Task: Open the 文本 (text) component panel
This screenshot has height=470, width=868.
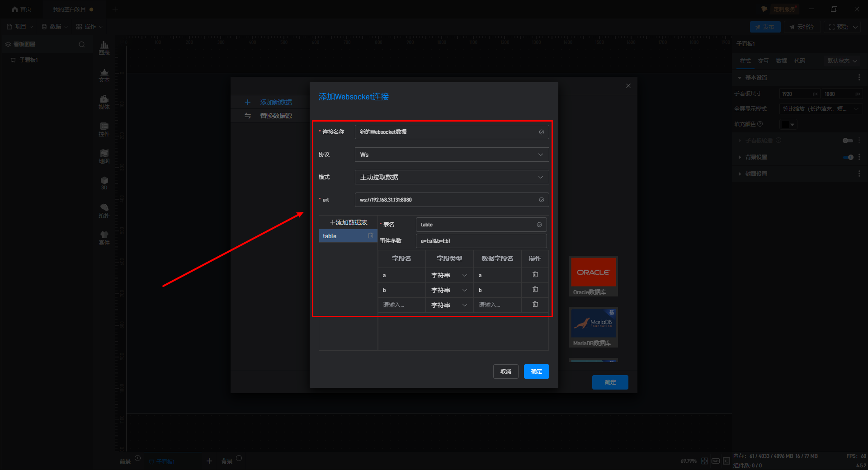Action: coord(104,75)
